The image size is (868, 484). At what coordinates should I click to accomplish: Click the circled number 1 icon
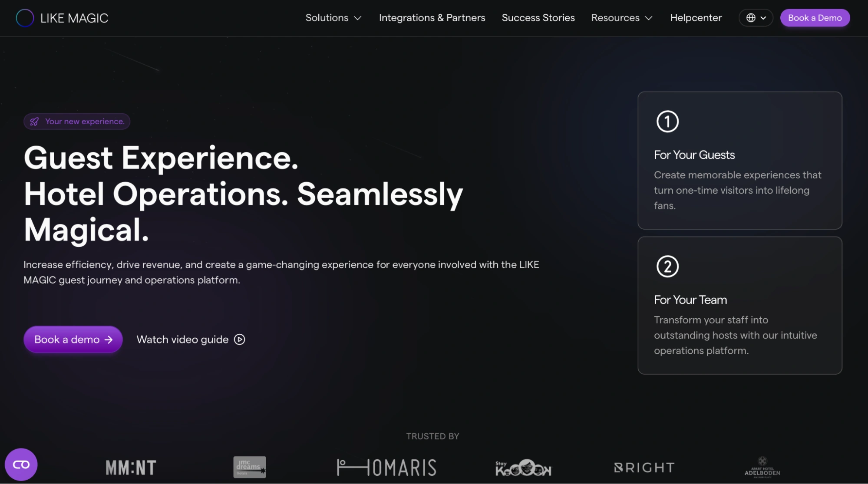coord(667,122)
